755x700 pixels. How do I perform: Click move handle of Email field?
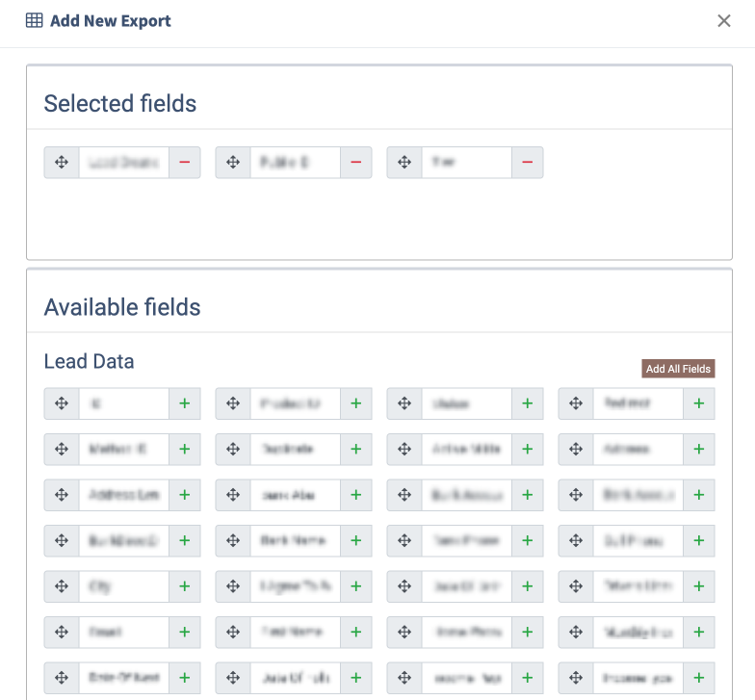(x=62, y=632)
